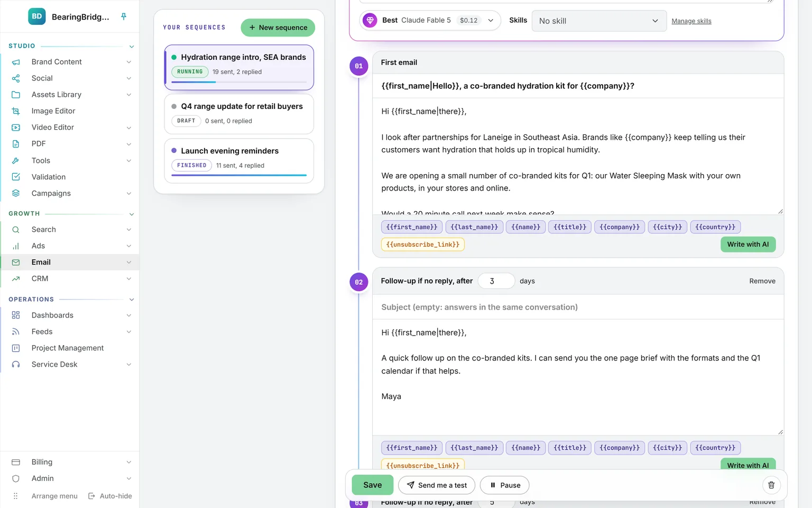Click Send me a test button
This screenshot has width=812, height=508.
(x=437, y=485)
